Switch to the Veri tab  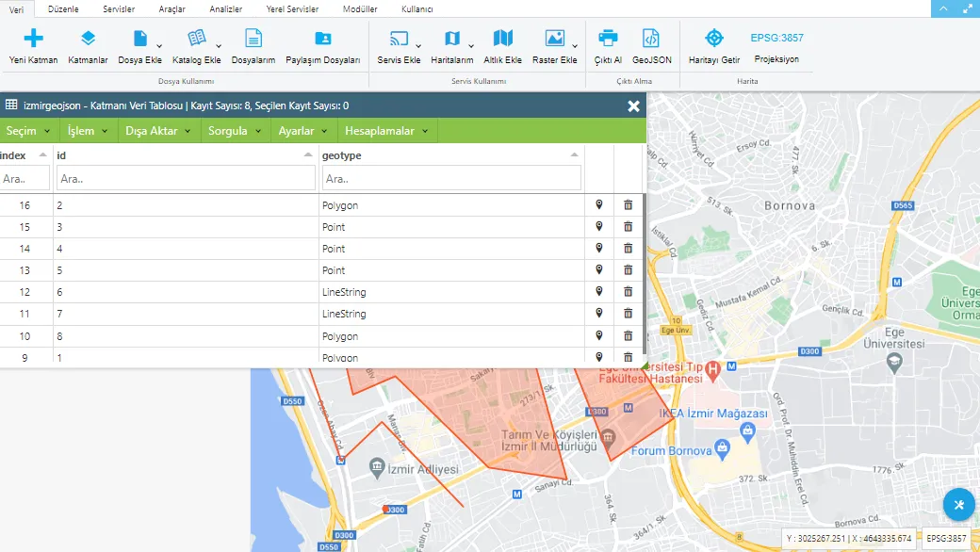click(x=16, y=9)
